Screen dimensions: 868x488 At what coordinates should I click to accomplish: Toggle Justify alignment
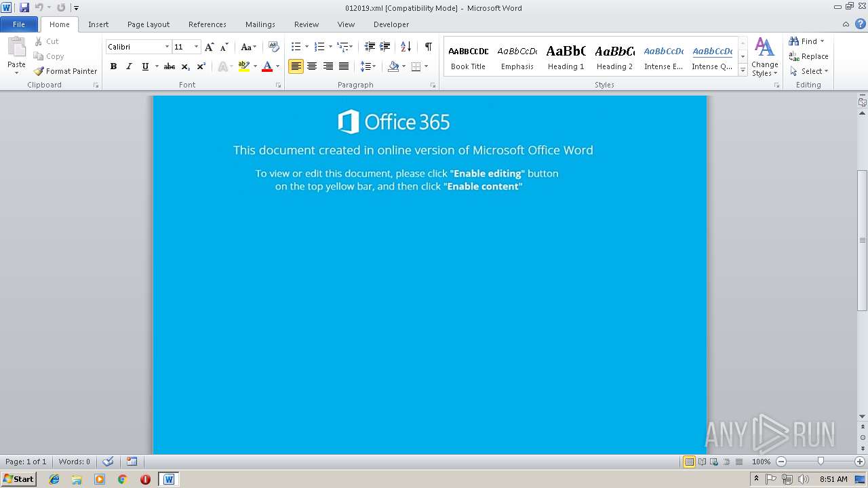[344, 66]
